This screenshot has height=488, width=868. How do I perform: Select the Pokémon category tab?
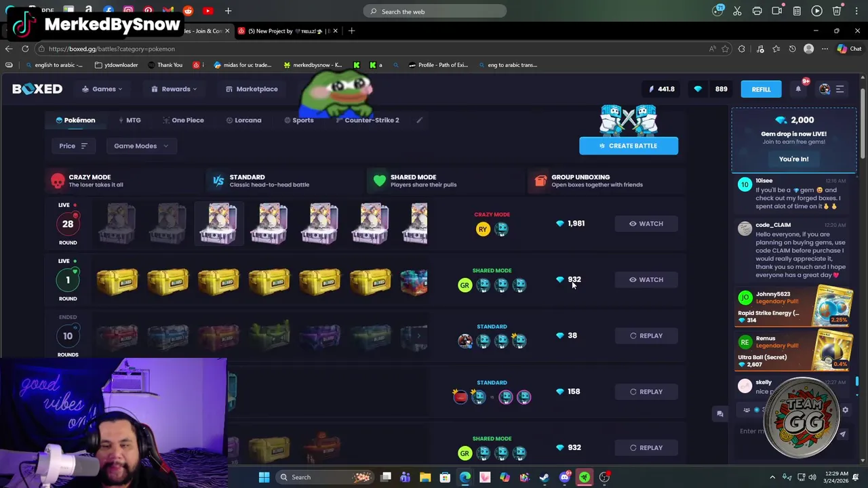75,120
